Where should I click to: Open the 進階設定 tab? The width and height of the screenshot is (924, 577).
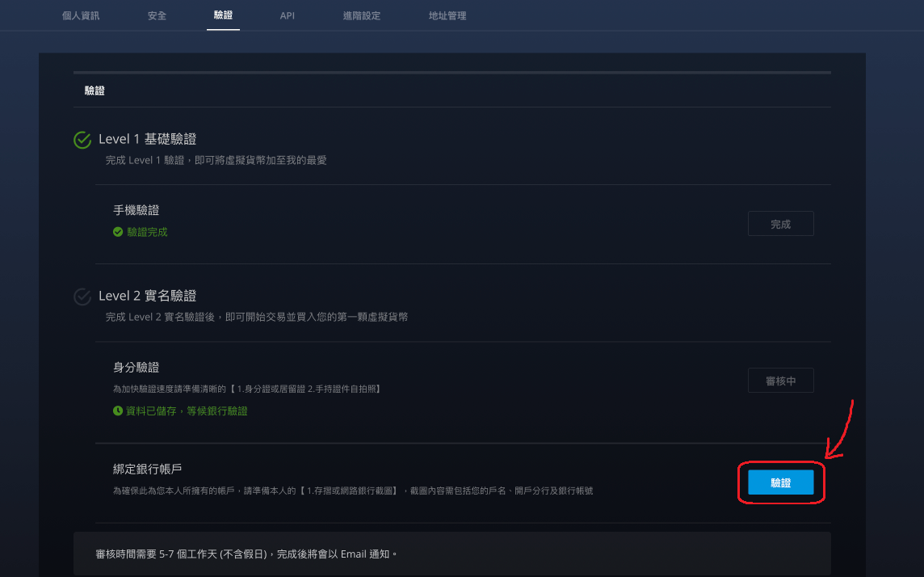[x=361, y=15]
